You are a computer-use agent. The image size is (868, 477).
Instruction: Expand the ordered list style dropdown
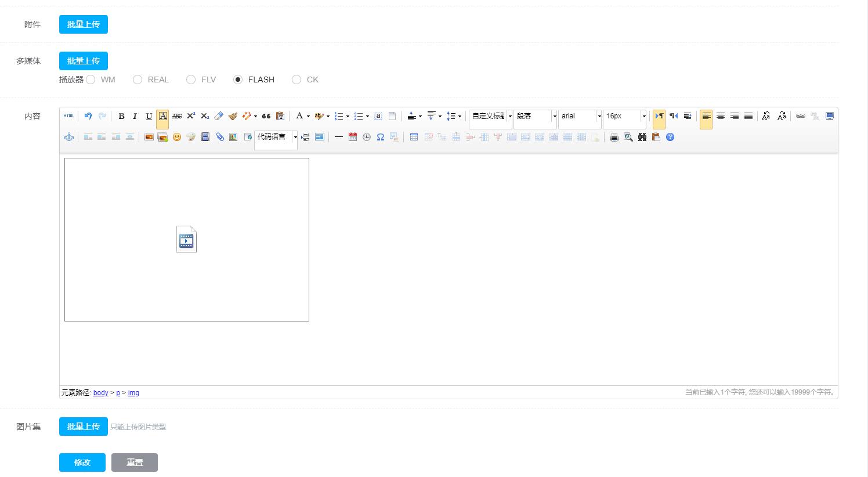coord(348,116)
